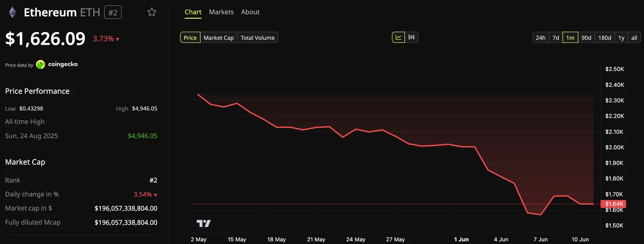Set chart range to 7d
This screenshot has height=244, width=644.
556,38
